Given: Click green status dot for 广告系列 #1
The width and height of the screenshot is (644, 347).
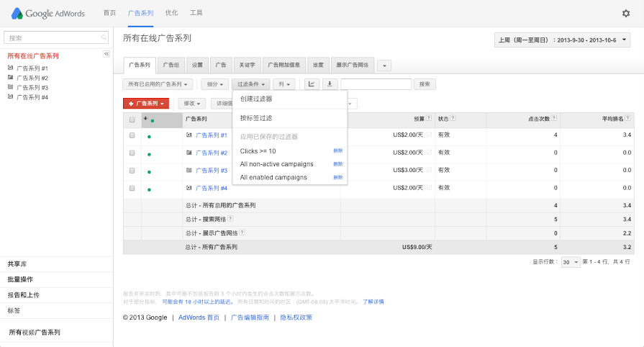Looking at the screenshot, I should pyautogui.click(x=149, y=136).
